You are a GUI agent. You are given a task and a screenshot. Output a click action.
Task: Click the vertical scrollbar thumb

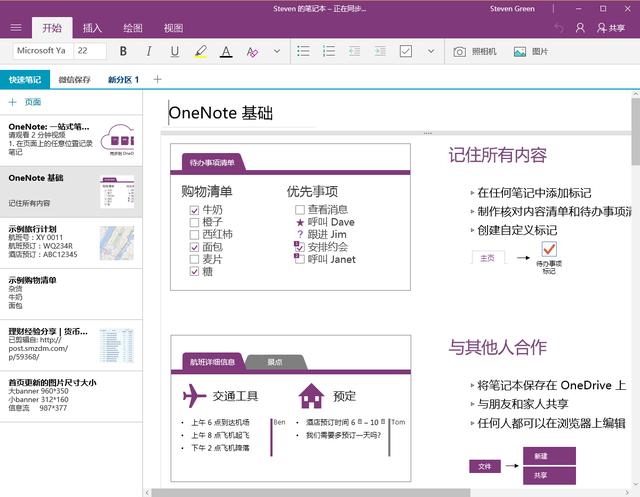coord(636,131)
